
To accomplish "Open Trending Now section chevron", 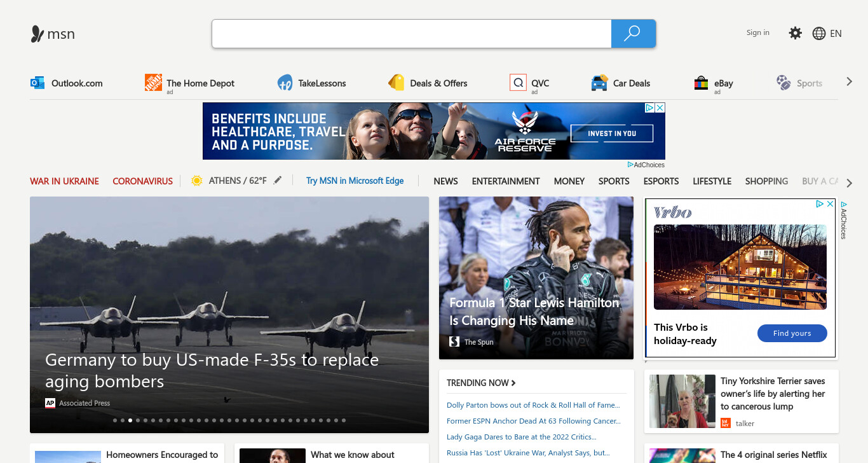I will 513,383.
